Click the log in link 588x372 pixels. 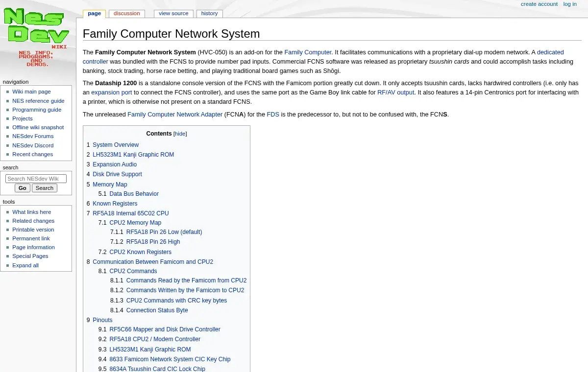[x=570, y=4]
